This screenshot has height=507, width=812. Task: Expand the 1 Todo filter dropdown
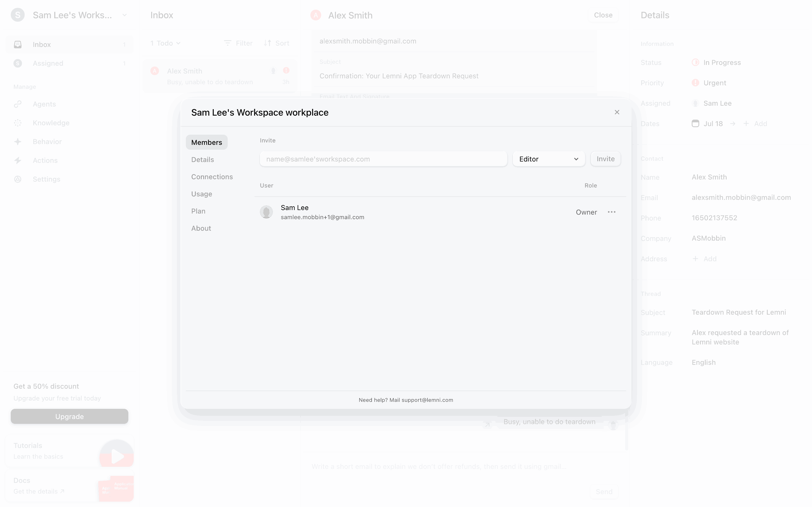pos(165,43)
